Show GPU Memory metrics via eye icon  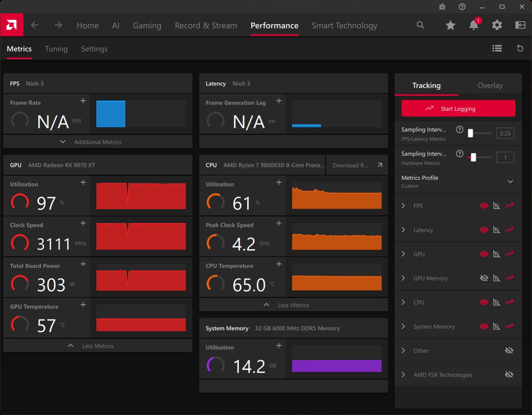(x=484, y=278)
